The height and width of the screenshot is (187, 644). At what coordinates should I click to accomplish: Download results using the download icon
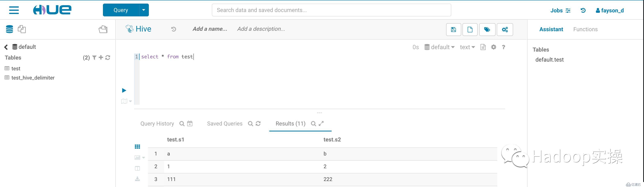point(137,179)
